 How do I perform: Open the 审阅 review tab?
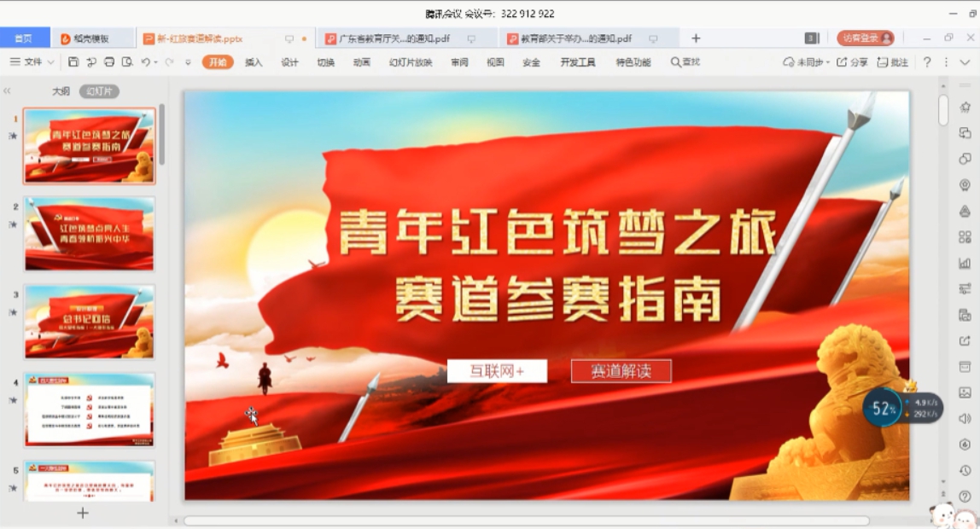[x=459, y=61]
